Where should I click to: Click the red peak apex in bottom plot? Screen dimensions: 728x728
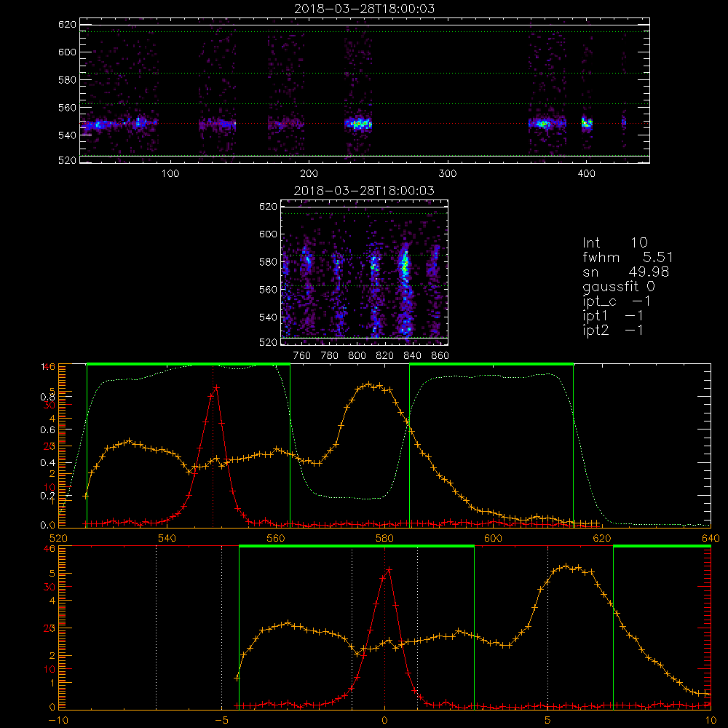pyautogui.click(x=389, y=569)
